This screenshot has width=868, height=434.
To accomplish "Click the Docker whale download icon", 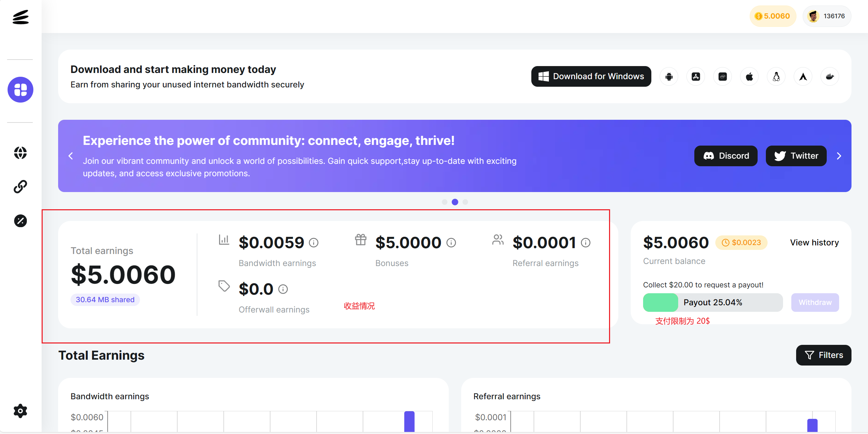I will pos(830,76).
